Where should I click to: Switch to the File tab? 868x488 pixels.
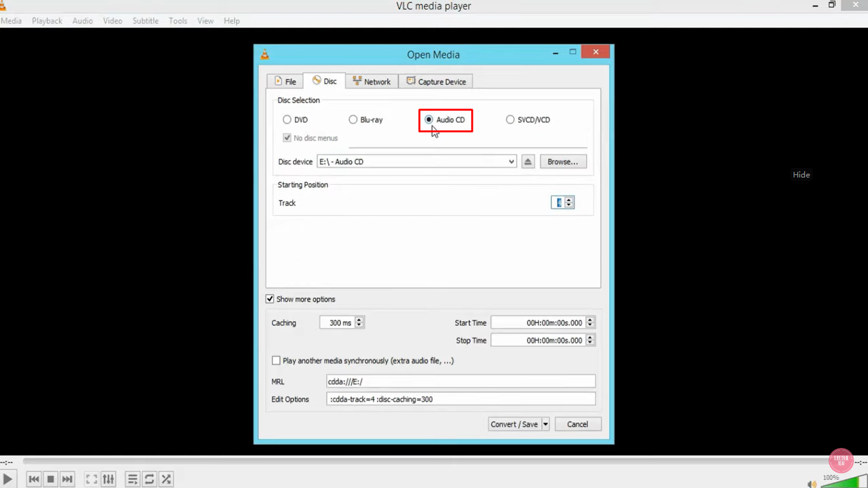[x=285, y=81]
